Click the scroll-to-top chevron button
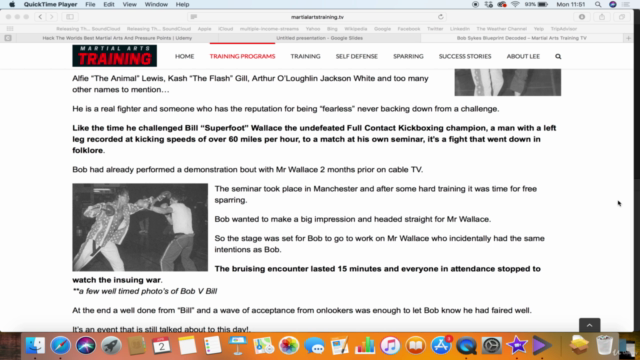The height and width of the screenshot is (360, 640). coord(589,325)
